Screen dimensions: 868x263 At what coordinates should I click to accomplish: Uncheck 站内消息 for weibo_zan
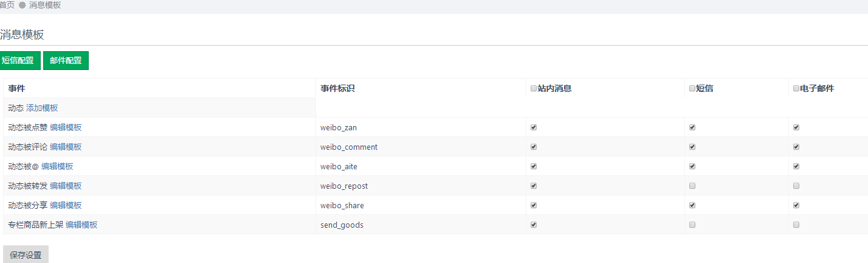click(534, 127)
